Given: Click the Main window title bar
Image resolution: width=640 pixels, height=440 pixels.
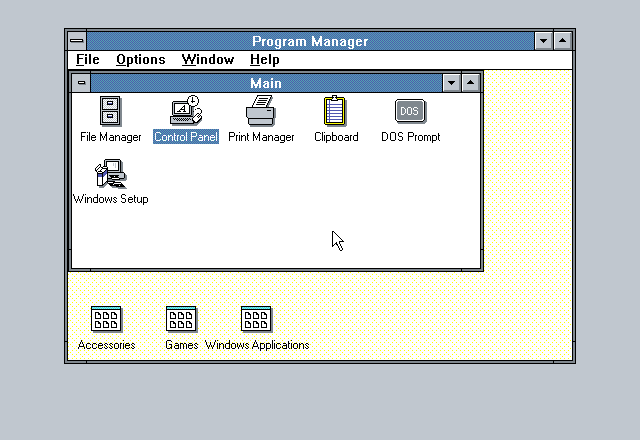Looking at the screenshot, I should (x=266, y=83).
